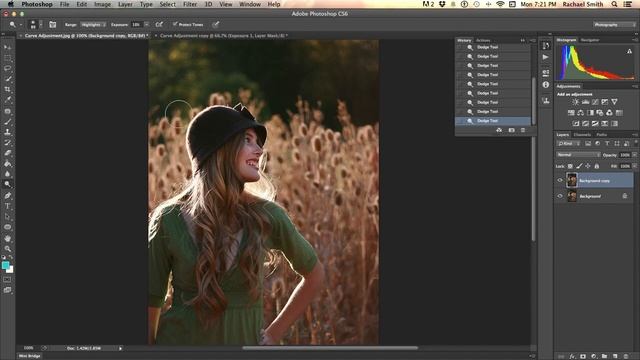Create new snapshot in History panel

click(511, 130)
